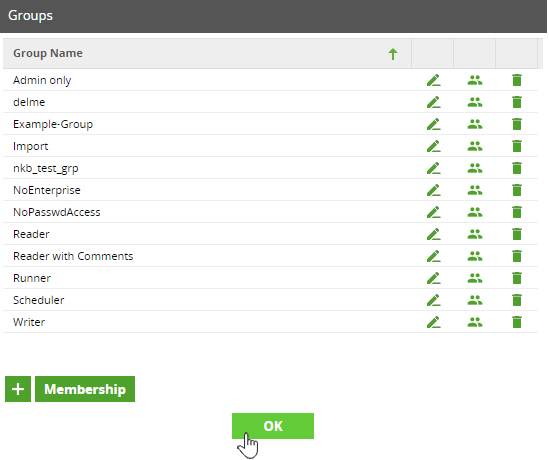
Task: Delete the delme group
Action: (x=517, y=102)
